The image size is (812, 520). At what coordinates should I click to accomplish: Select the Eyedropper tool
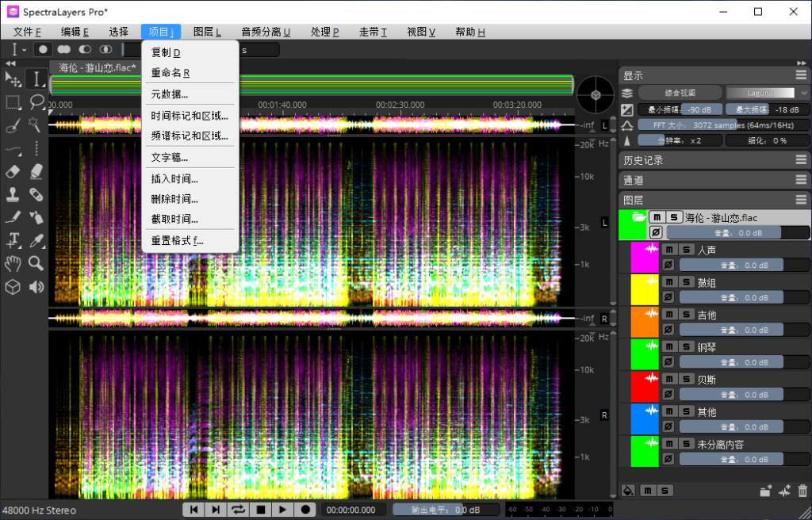(36, 240)
